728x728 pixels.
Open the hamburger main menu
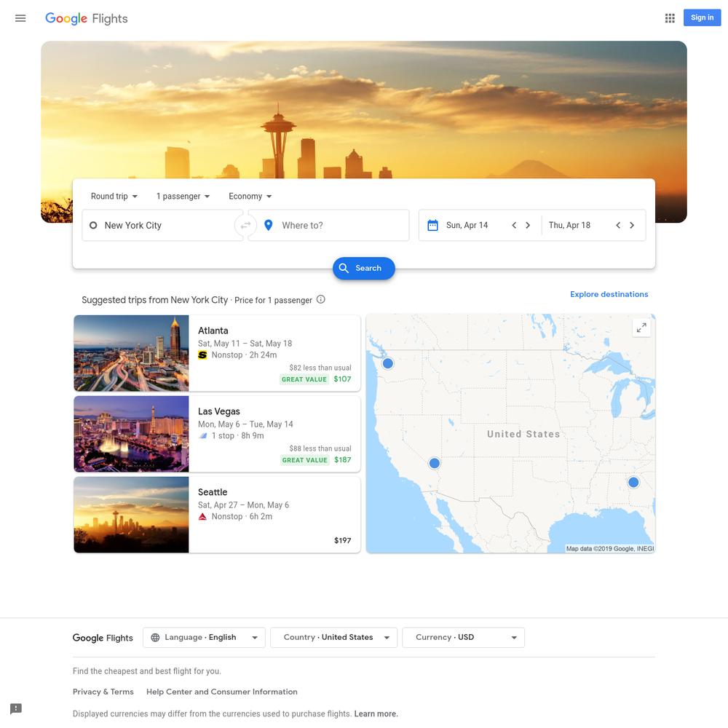tap(20, 18)
